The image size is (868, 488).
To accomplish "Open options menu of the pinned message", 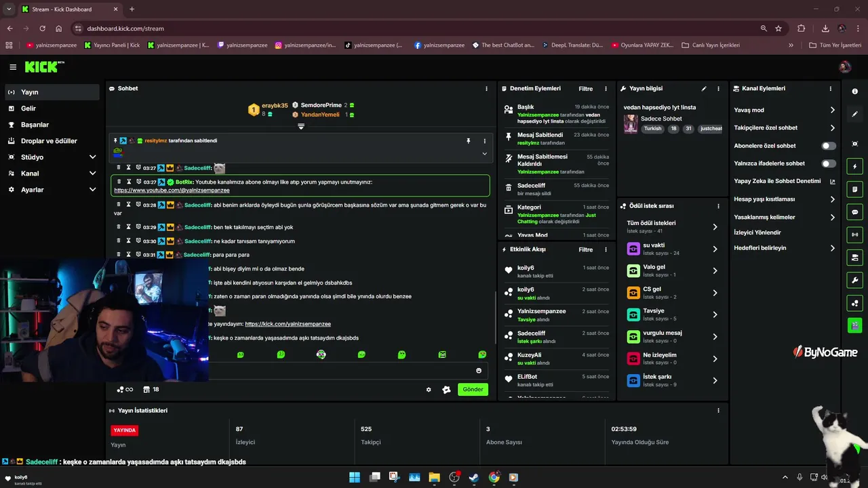I will pos(484,141).
